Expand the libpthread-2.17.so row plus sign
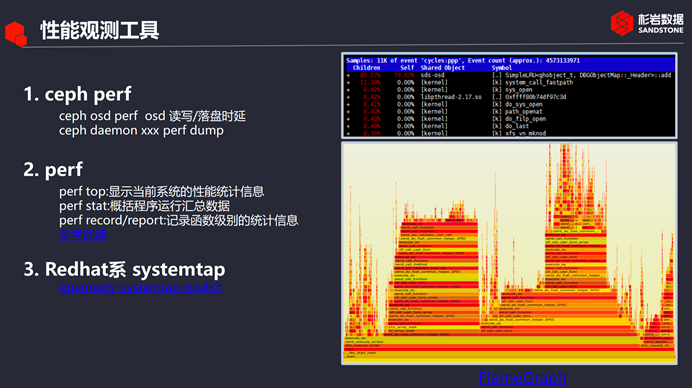 (348, 97)
